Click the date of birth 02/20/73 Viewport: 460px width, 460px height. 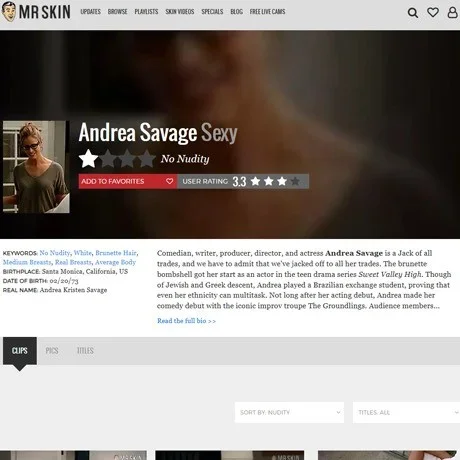[64, 281]
